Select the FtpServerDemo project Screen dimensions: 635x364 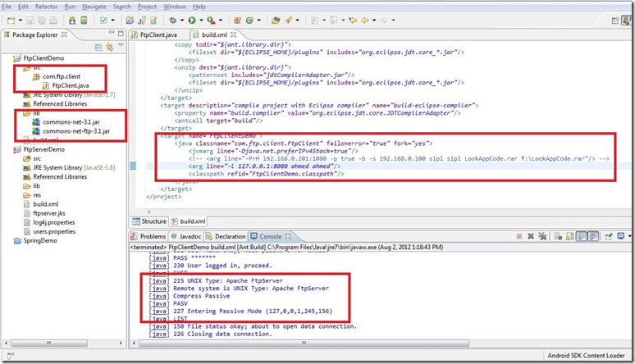43,149
